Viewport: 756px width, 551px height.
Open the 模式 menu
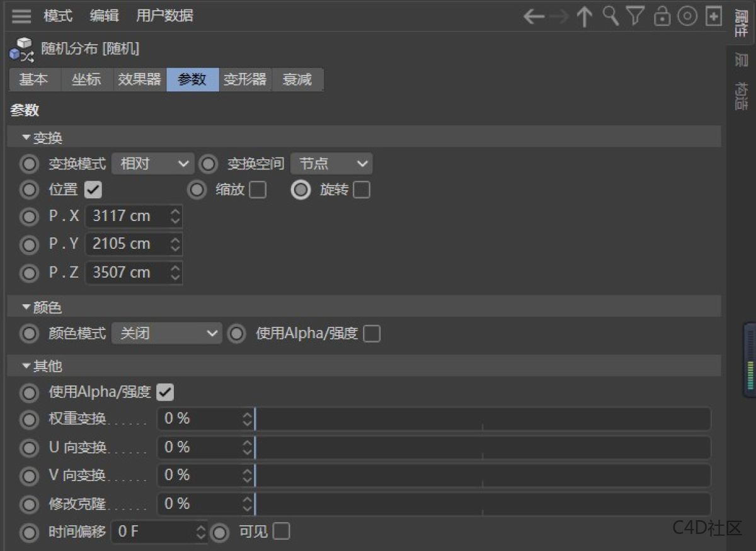pyautogui.click(x=57, y=16)
